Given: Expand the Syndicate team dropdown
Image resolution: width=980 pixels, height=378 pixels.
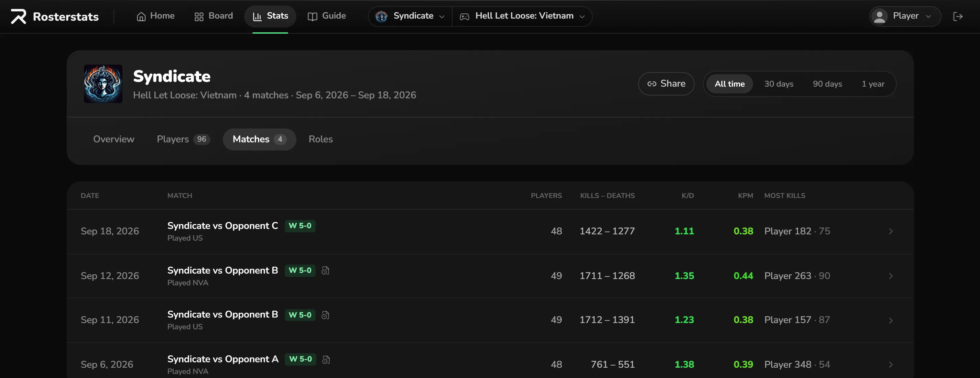Looking at the screenshot, I should 410,16.
